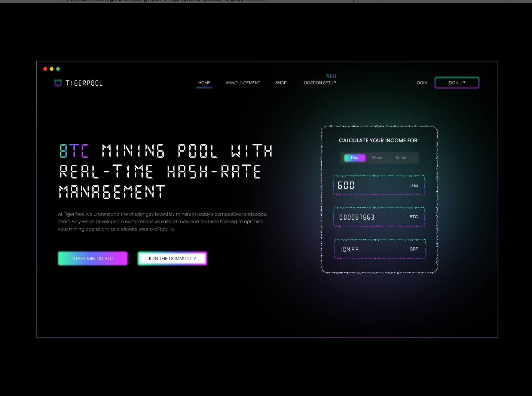The height and width of the screenshot is (396, 532).
Task: Click the LOGIN link
Action: pyautogui.click(x=421, y=83)
